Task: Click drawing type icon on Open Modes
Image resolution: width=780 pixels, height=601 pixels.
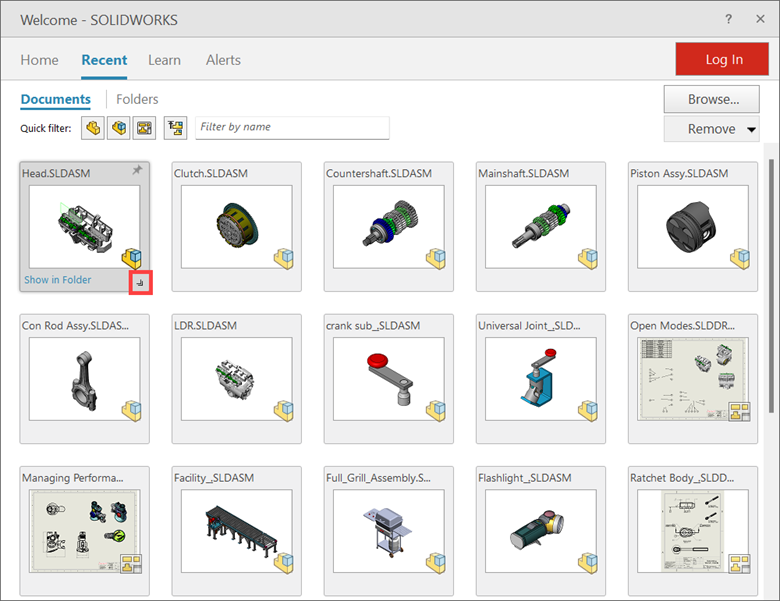Action: point(740,412)
